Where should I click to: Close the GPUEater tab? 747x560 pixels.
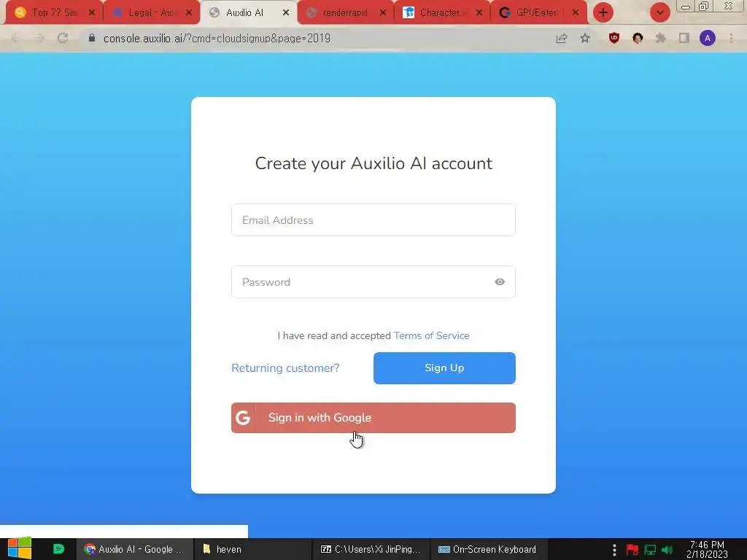pos(576,13)
